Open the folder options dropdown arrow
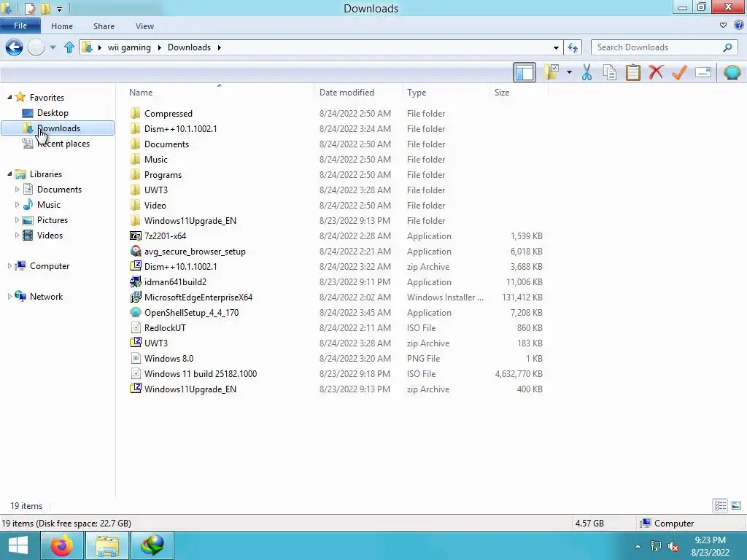This screenshot has height=560, width=747. coord(569,73)
